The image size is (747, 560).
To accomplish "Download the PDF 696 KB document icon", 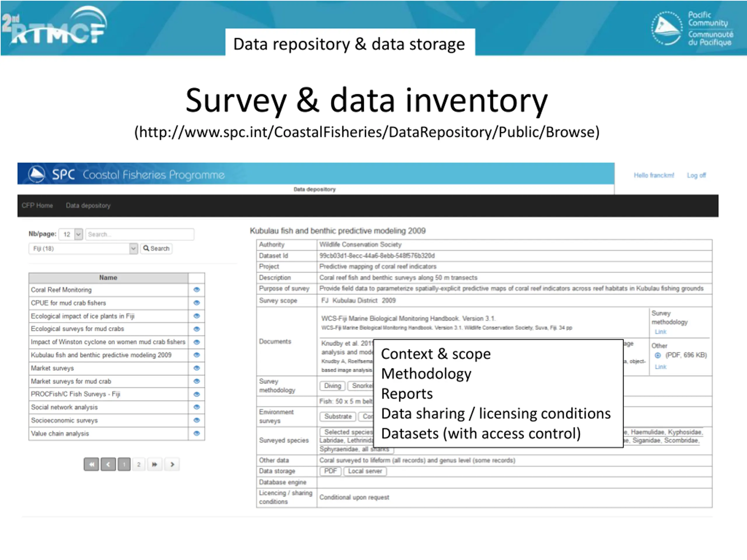I will pyautogui.click(x=657, y=355).
